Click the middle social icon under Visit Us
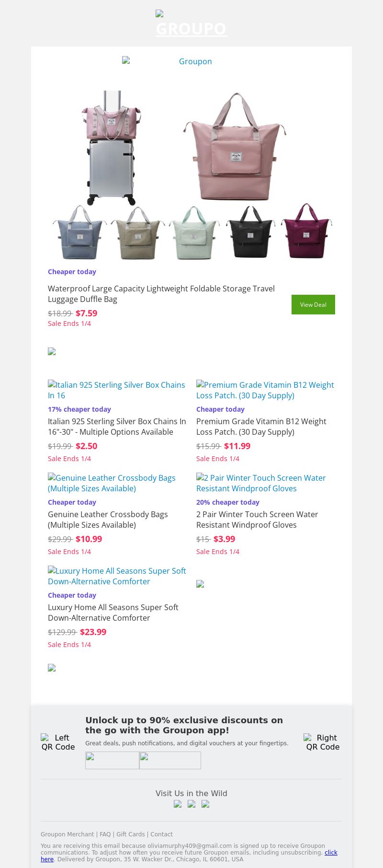Screen dimensions: 383x868 [x=191, y=804]
